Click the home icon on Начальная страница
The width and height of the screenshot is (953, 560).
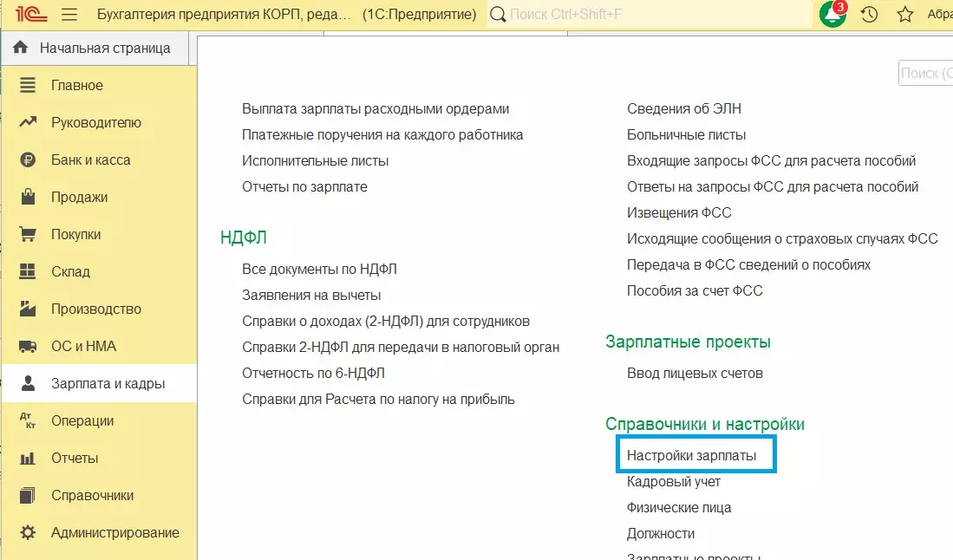click(20, 48)
